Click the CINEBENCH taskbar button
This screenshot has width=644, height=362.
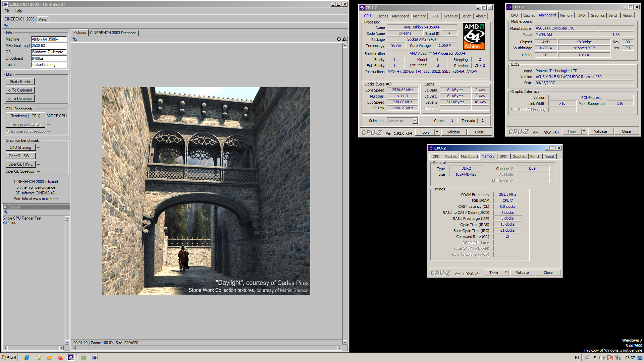(95, 358)
